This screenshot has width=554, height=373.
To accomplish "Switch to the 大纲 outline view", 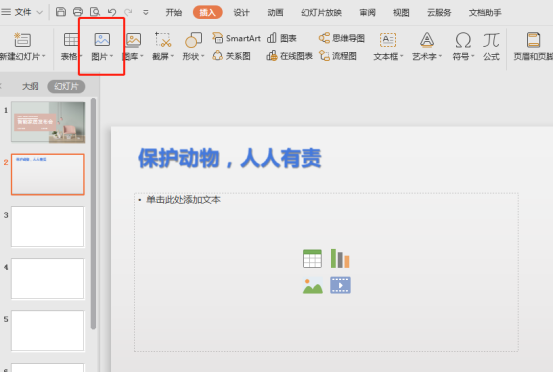I will click(x=30, y=87).
